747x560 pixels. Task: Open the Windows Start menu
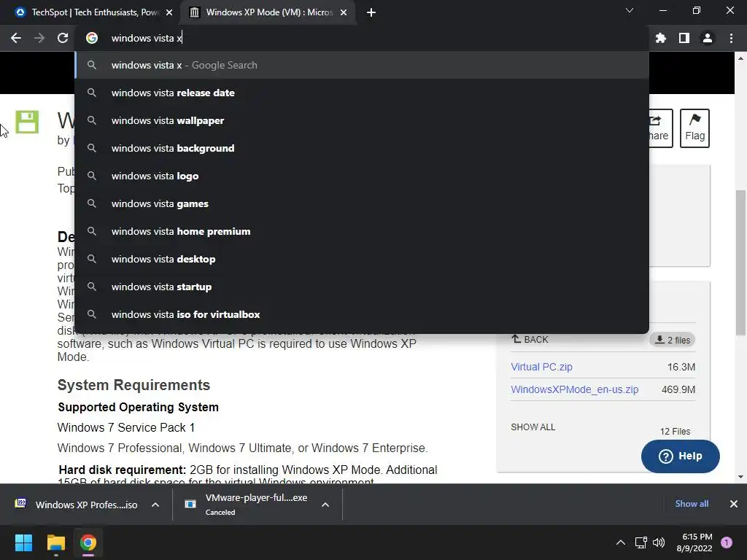click(23, 542)
